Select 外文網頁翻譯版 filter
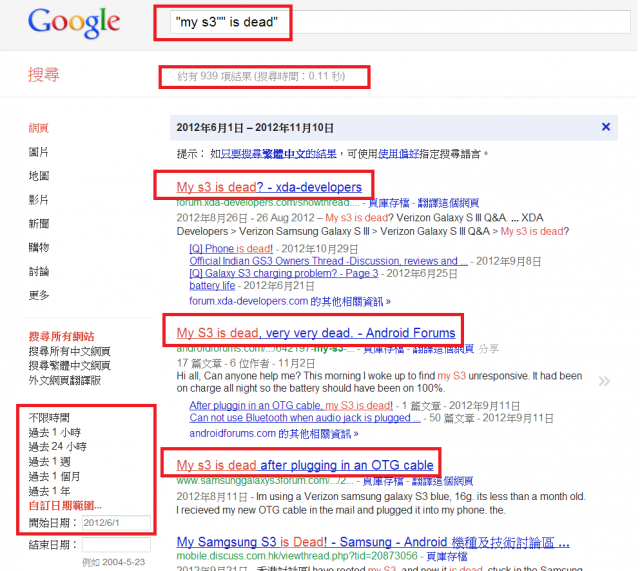The image size is (640, 571). (64, 380)
